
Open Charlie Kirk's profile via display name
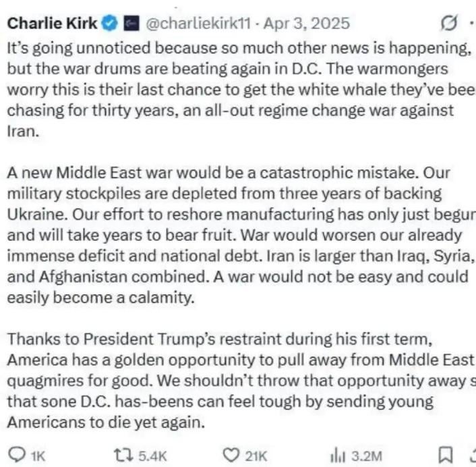click(53, 24)
